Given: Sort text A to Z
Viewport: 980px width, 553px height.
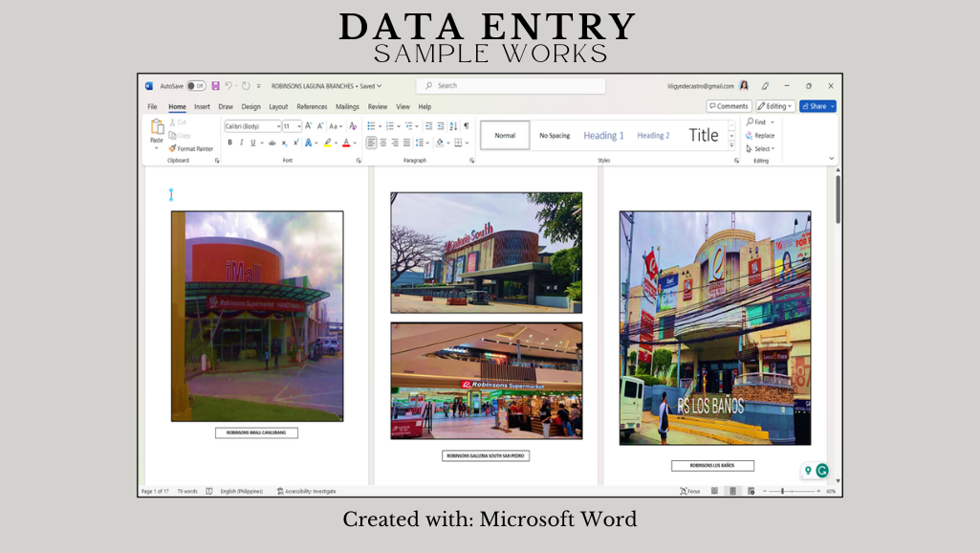Looking at the screenshot, I should [453, 126].
